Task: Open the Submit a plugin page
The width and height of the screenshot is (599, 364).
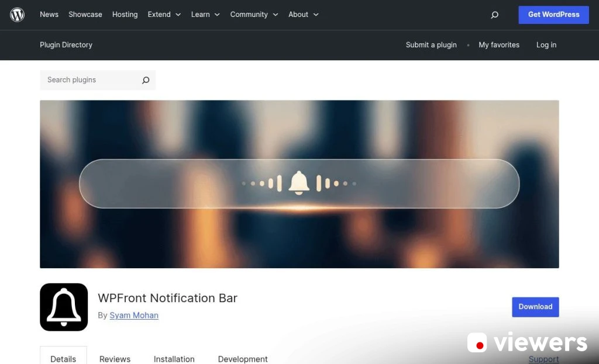Action: pos(431,45)
